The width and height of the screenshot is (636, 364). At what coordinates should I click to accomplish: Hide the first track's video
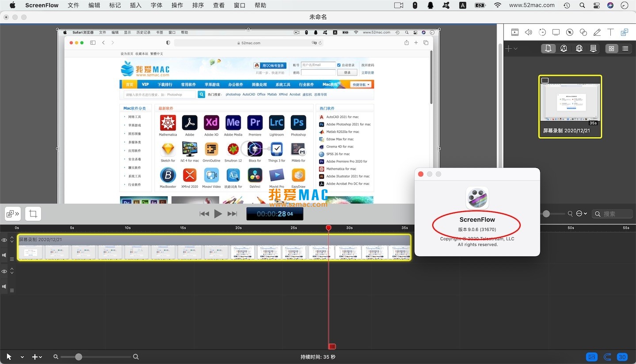pos(4,240)
